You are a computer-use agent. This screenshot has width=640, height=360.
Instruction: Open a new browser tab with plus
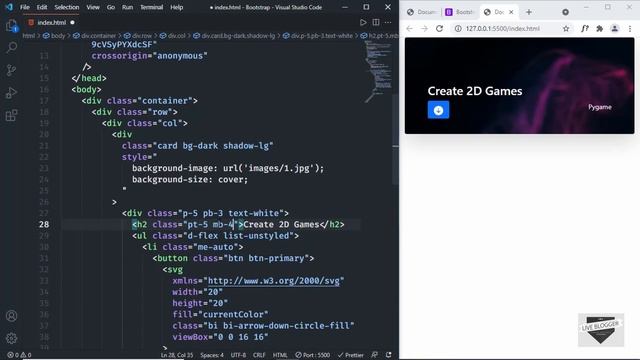click(529, 12)
